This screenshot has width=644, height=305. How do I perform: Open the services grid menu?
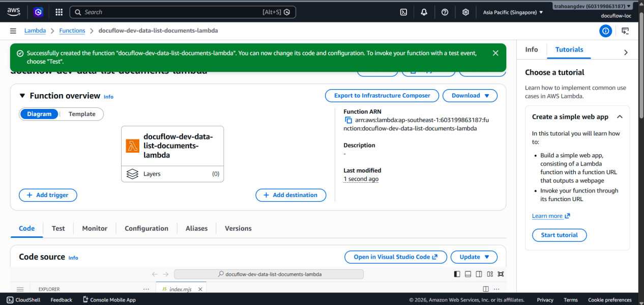(59, 12)
